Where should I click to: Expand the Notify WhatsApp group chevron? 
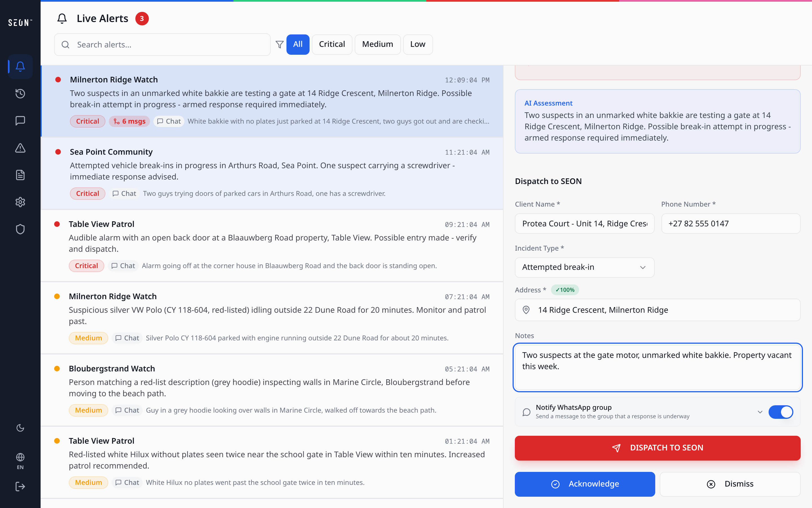tap(760, 412)
